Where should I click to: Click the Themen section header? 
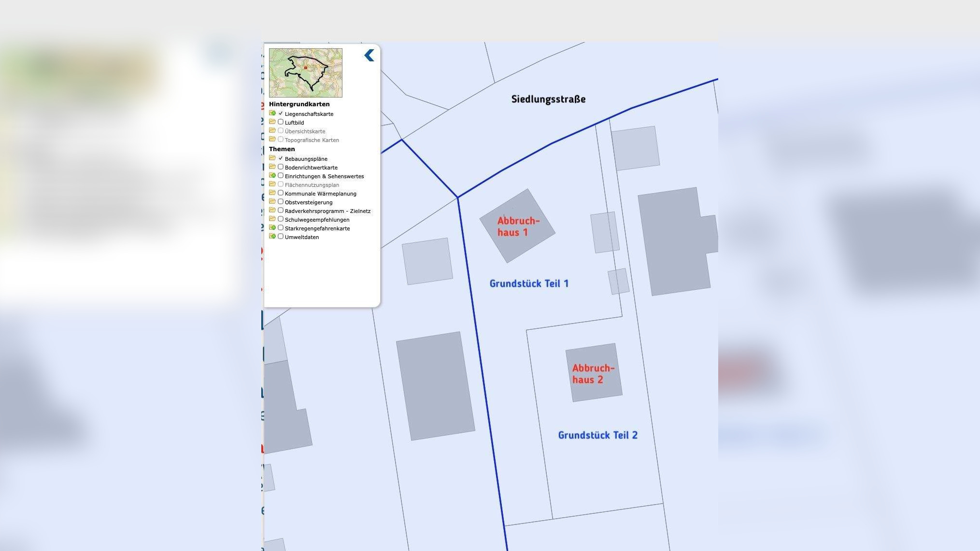[x=282, y=149]
